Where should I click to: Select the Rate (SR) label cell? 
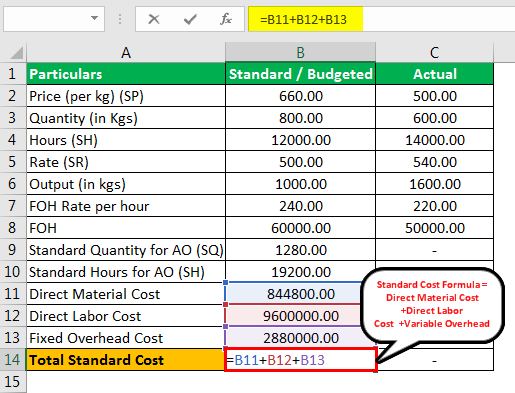coord(126,162)
